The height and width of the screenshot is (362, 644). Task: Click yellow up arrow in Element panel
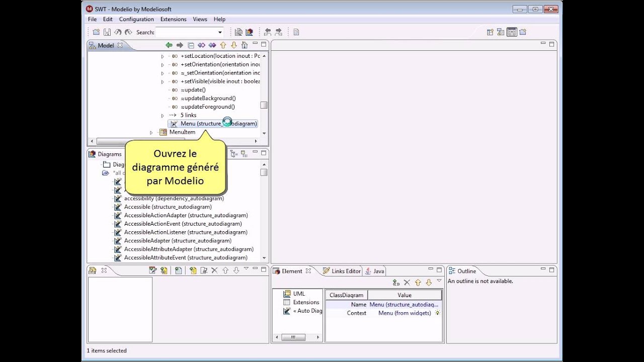tap(418, 283)
